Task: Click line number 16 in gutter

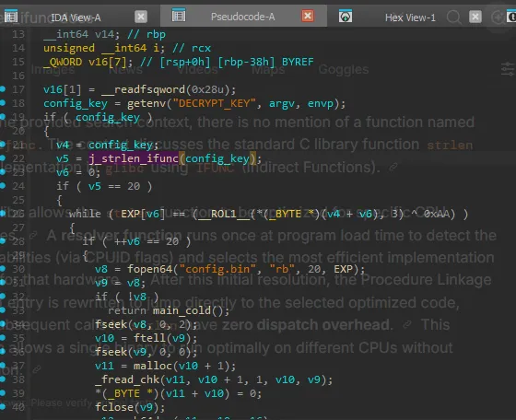Action: point(18,76)
